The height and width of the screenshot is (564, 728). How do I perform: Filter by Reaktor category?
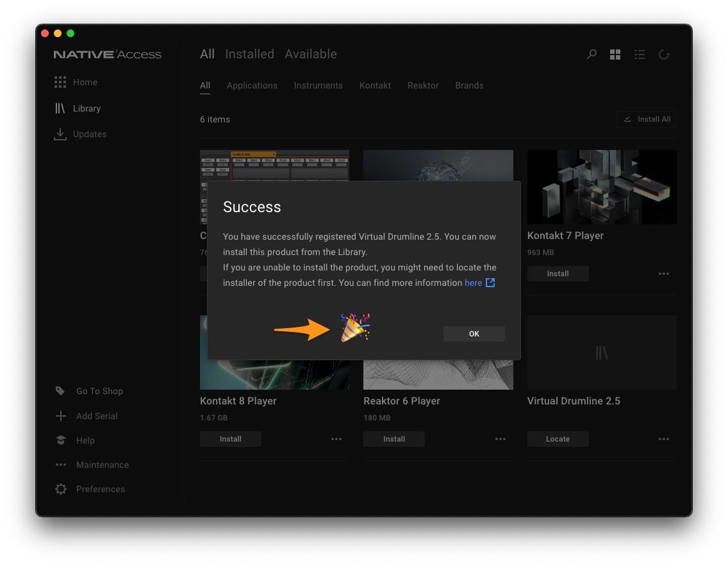[x=423, y=85]
